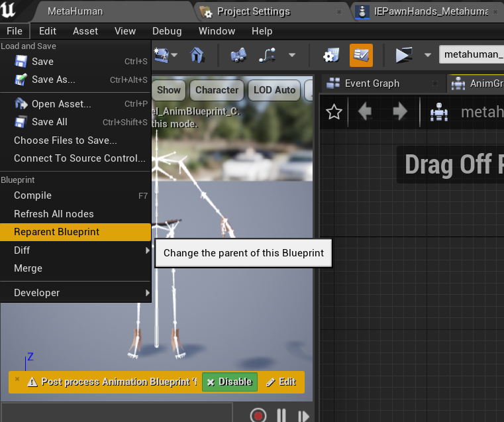The width and height of the screenshot is (504, 422).
Task: Choose Files to Save... menu entry
Action: 76,140
